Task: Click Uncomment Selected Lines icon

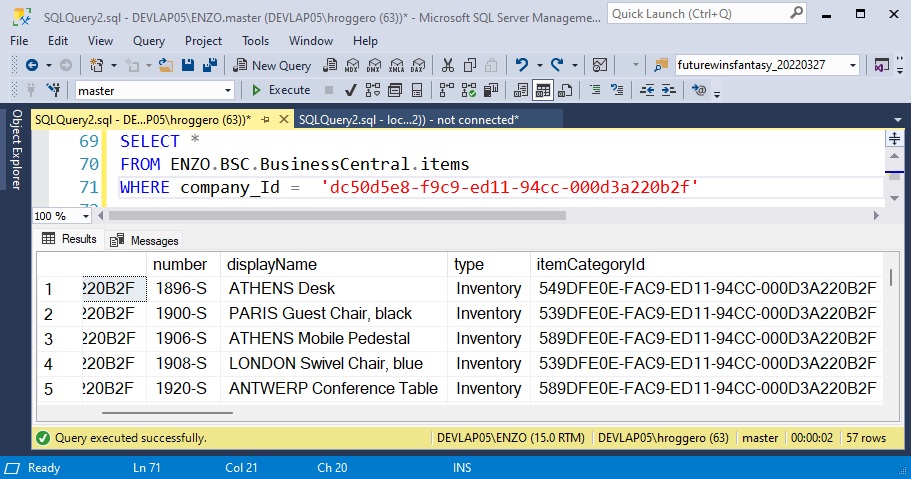Action: [x=617, y=90]
